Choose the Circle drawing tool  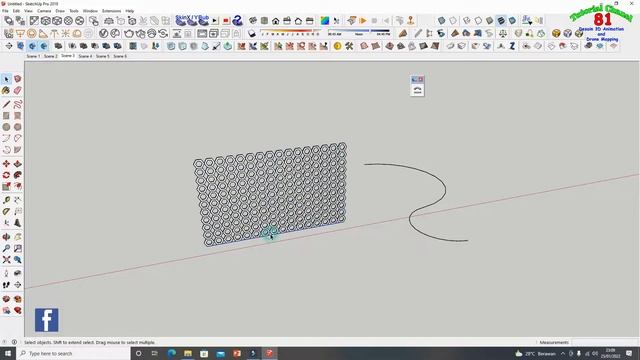(6, 127)
